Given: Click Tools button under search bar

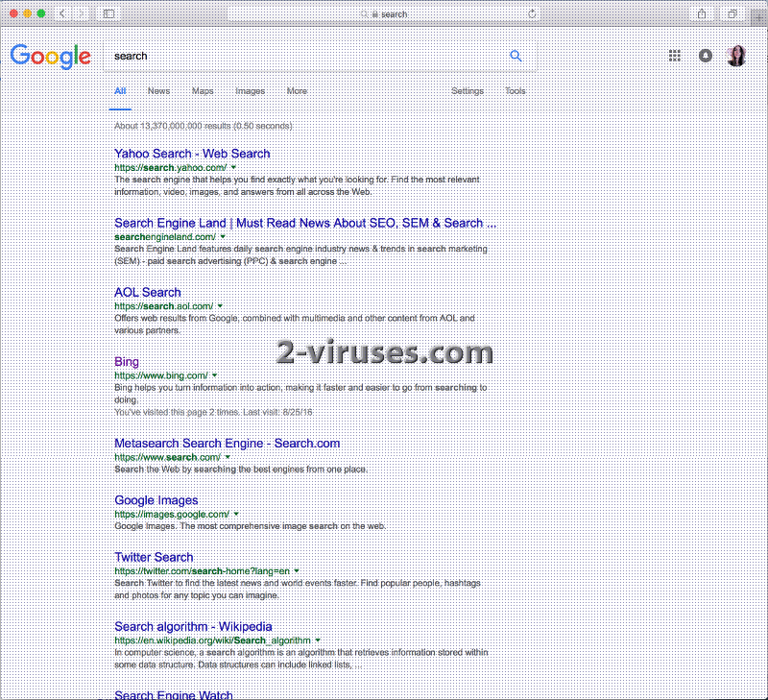Looking at the screenshot, I should (x=516, y=91).
